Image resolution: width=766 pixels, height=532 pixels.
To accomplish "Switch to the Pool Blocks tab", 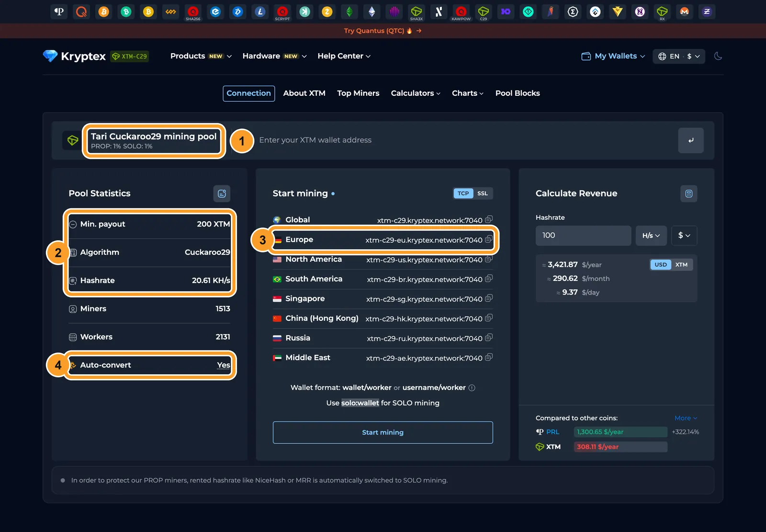I will [518, 93].
